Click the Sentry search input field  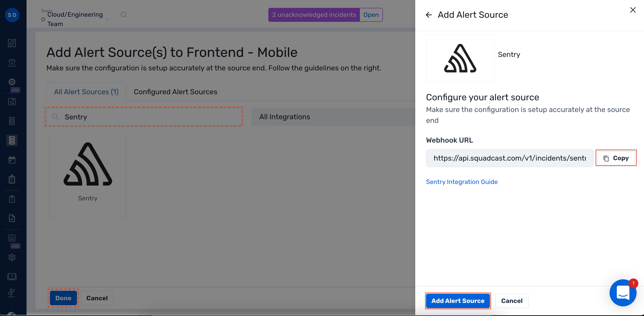coord(144,117)
